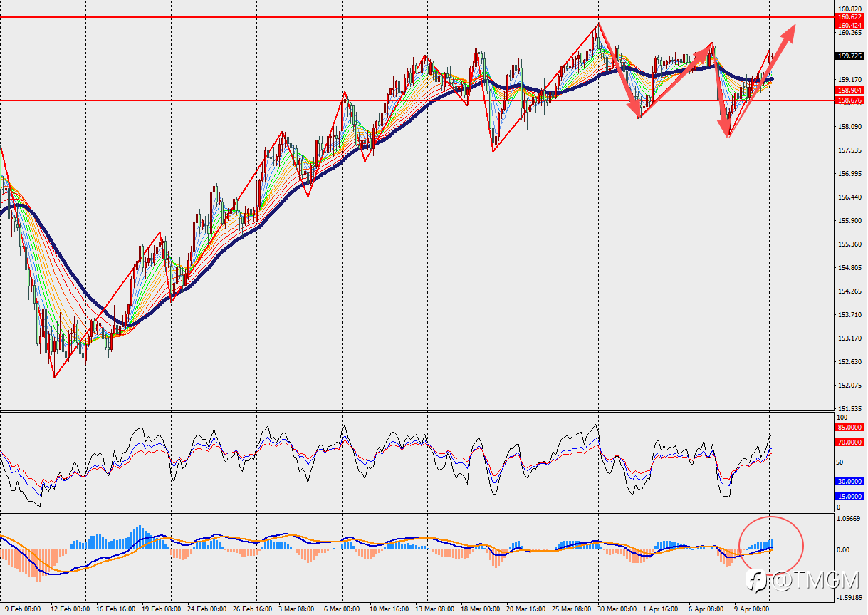Click the 15.0000 oscillator level tag
Viewport: 868px width, 615px height.
(851, 497)
